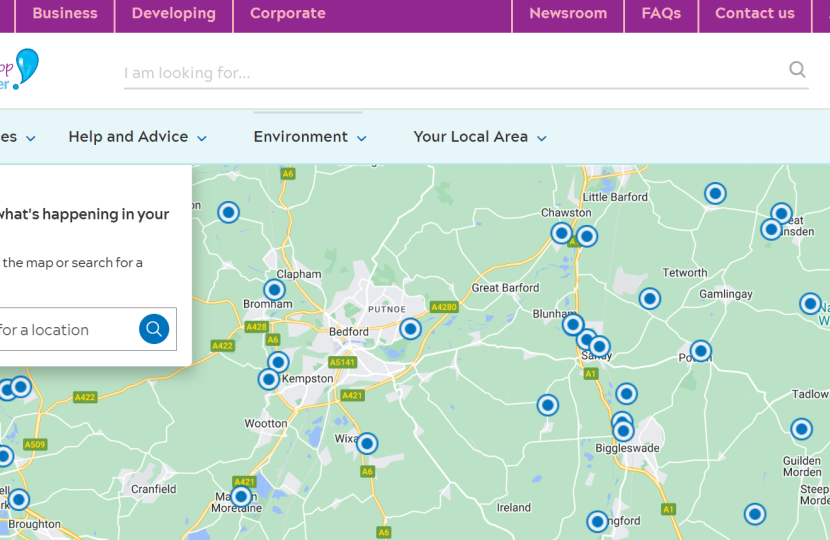Click the map marker near Wixams
Screen dimensions: 830x540
pyautogui.click(x=367, y=443)
